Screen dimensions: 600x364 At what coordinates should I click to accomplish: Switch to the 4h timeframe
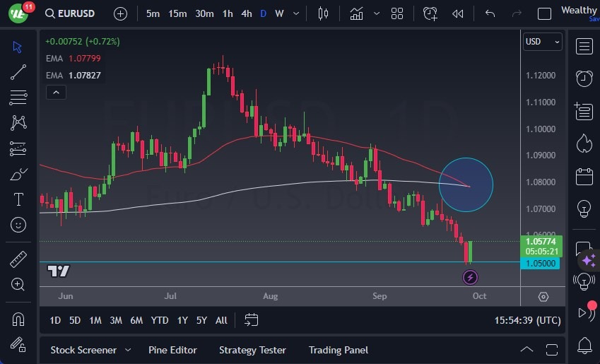coord(246,13)
